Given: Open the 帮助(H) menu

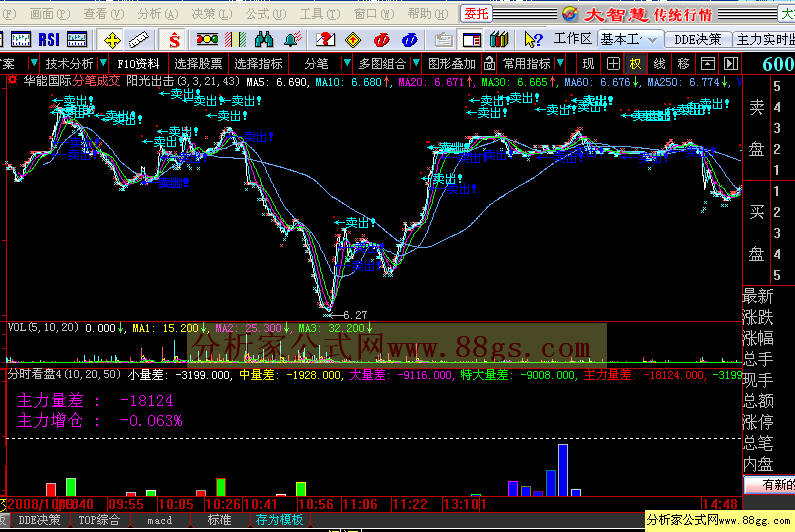Looking at the screenshot, I should [x=427, y=14].
